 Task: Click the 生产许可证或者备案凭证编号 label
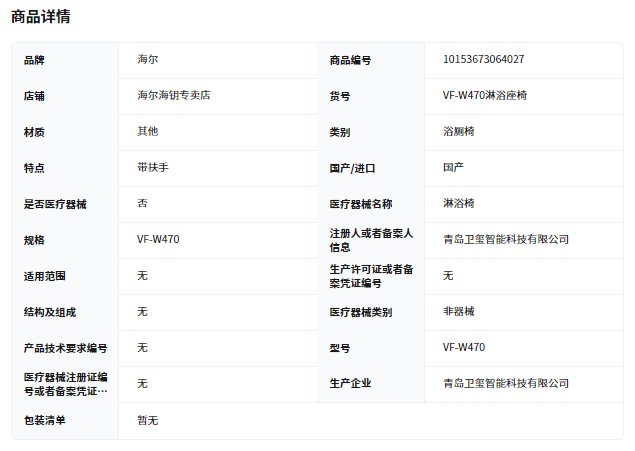coord(371,277)
